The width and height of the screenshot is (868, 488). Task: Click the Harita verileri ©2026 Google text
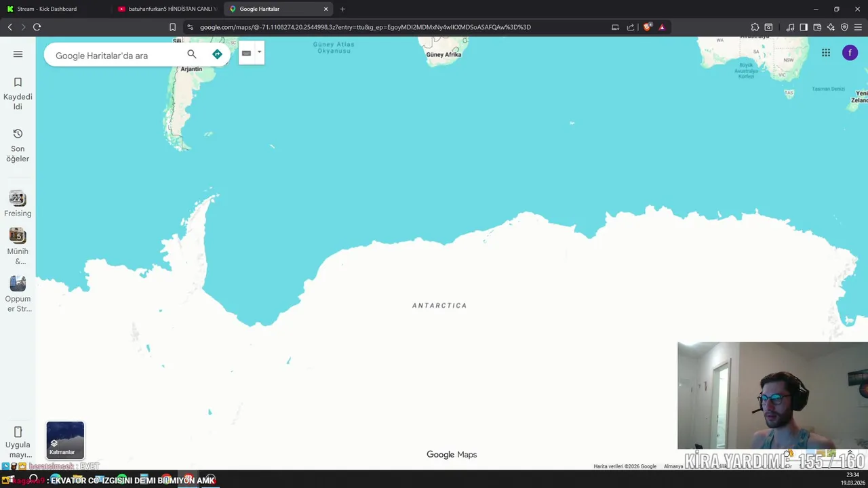(x=625, y=466)
